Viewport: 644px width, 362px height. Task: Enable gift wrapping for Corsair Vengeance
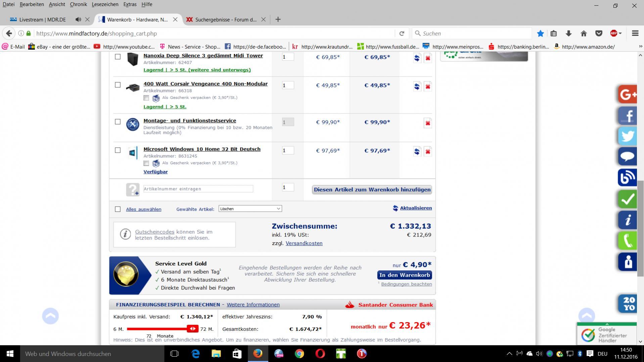(x=146, y=98)
